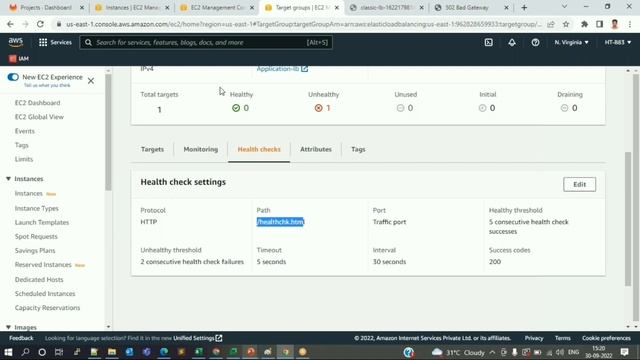Viewport: 640px width, 360px height.
Task: Open Events in the sidebar
Action: (x=24, y=131)
